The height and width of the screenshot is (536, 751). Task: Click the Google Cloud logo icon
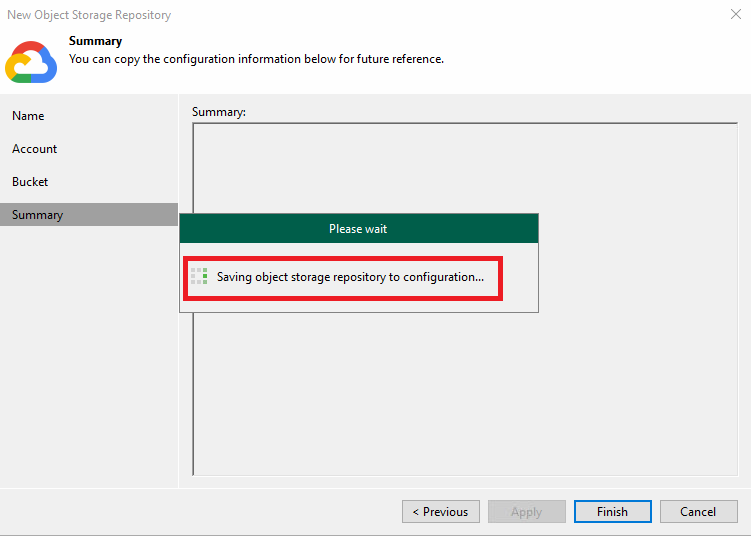31,62
